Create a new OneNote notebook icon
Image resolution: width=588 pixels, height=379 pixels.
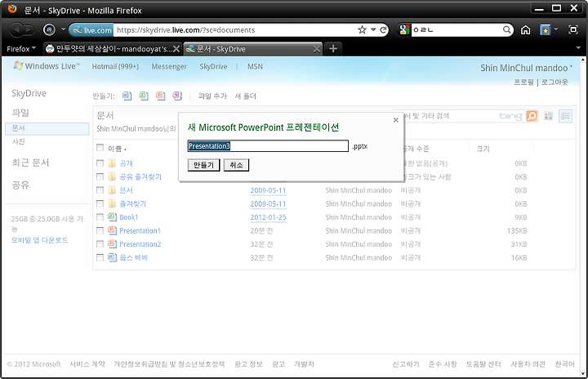tap(177, 96)
